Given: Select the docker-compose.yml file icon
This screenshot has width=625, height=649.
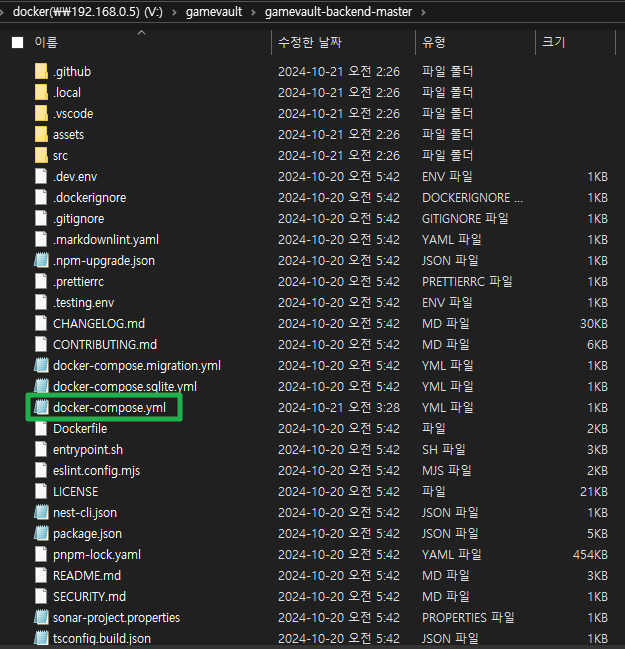Looking at the screenshot, I should [x=41, y=408].
